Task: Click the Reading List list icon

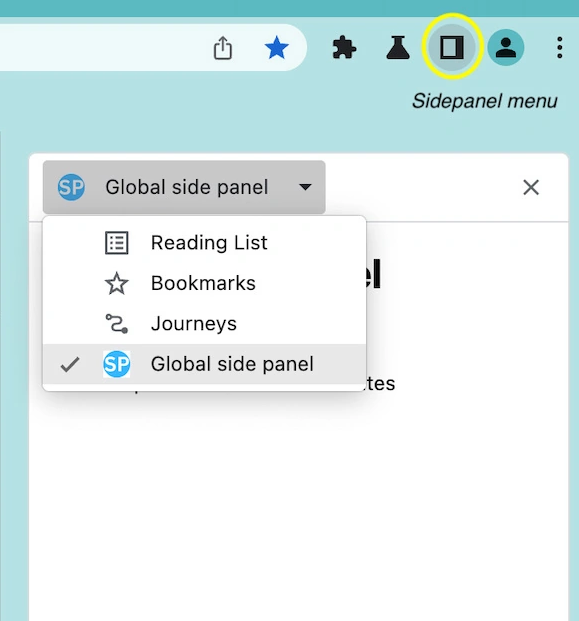Action: [x=116, y=242]
